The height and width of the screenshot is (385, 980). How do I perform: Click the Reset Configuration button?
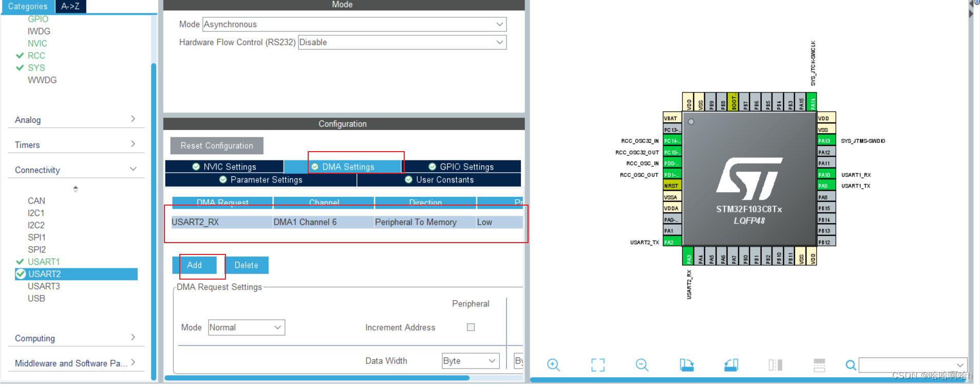pyautogui.click(x=217, y=145)
